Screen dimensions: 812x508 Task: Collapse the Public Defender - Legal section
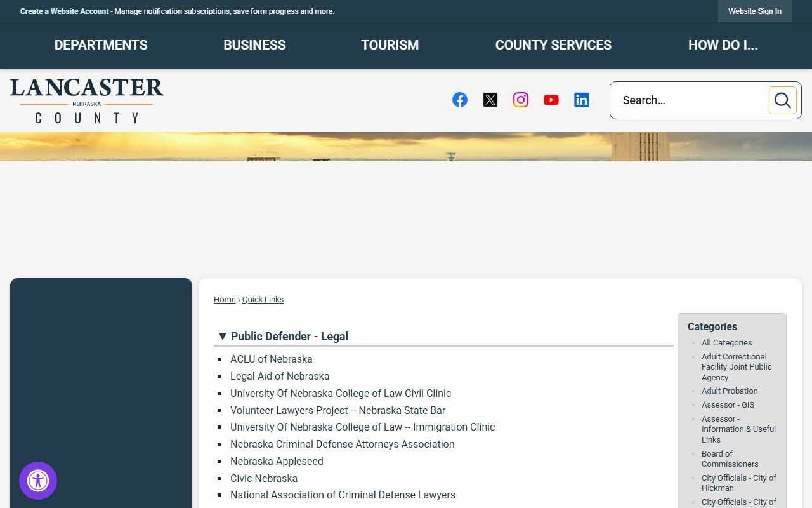222,337
